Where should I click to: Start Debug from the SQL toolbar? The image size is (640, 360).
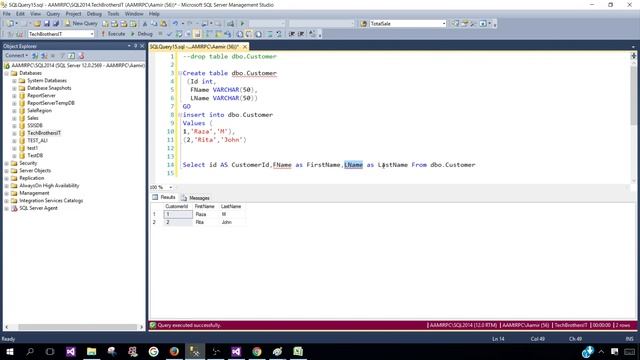(142, 34)
